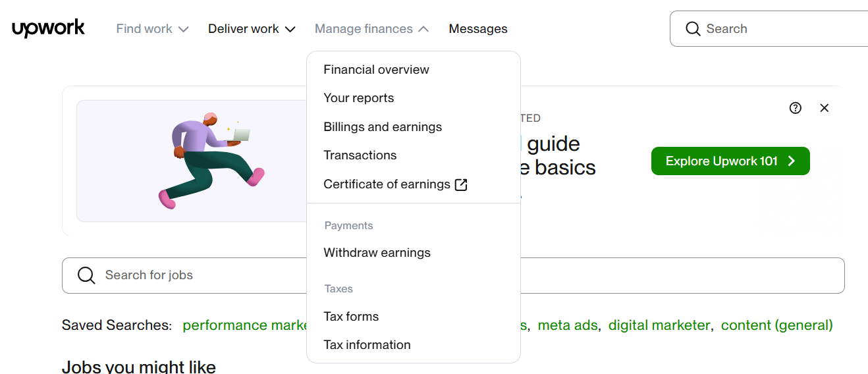Click the Explore Upwork 101 button
This screenshot has width=868, height=374.
click(730, 161)
